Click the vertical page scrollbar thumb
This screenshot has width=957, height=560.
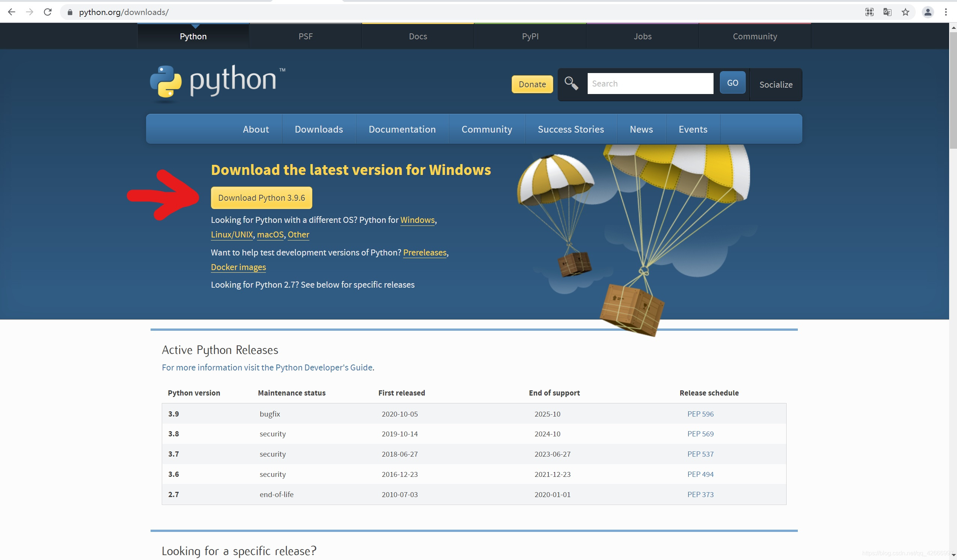click(953, 90)
